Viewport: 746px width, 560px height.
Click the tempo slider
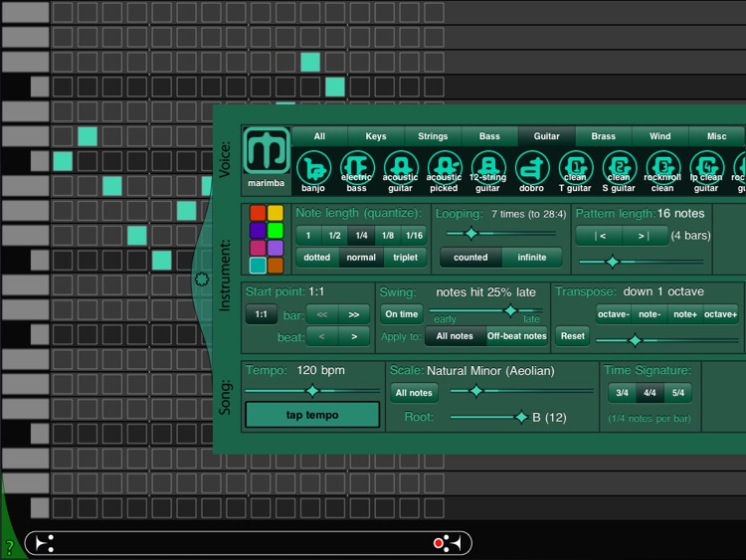pyautogui.click(x=312, y=391)
